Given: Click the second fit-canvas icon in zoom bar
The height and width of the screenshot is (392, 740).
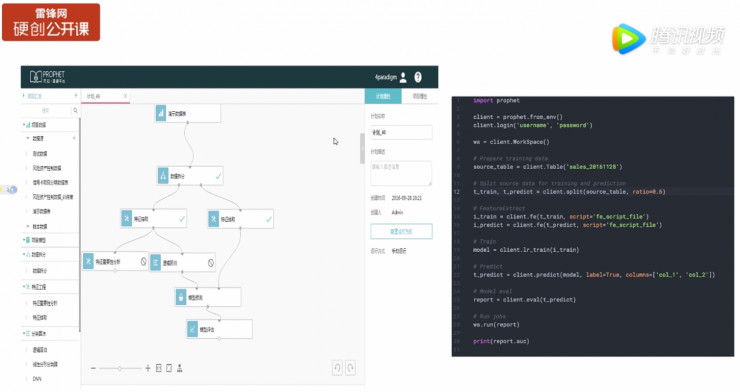Looking at the screenshot, I should [169, 368].
